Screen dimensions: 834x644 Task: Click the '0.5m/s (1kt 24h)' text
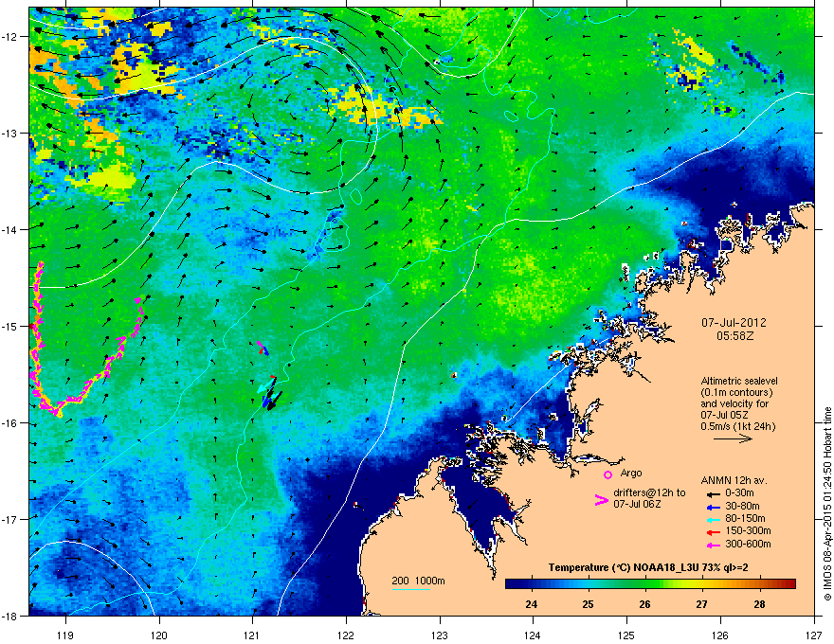click(x=737, y=426)
